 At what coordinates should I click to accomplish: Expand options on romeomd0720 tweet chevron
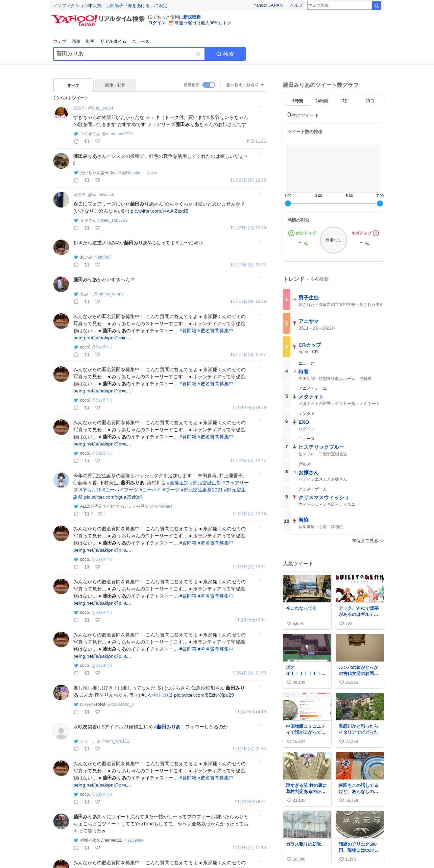click(261, 107)
